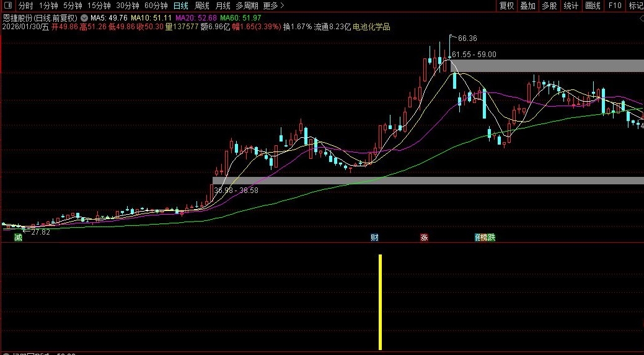The image size is (644, 355).
Task: Click the lower gray gap zone band
Action: point(428,181)
